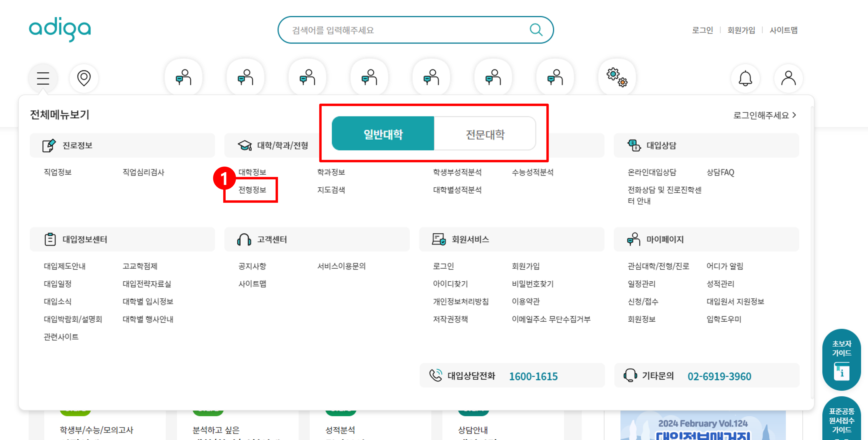Image resolution: width=868 pixels, height=440 pixels.
Task: Go to 대입일정
Action: [x=58, y=284]
